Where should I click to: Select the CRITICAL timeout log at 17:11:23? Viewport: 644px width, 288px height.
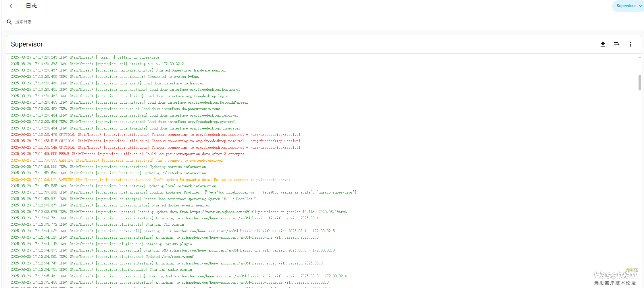155,141
